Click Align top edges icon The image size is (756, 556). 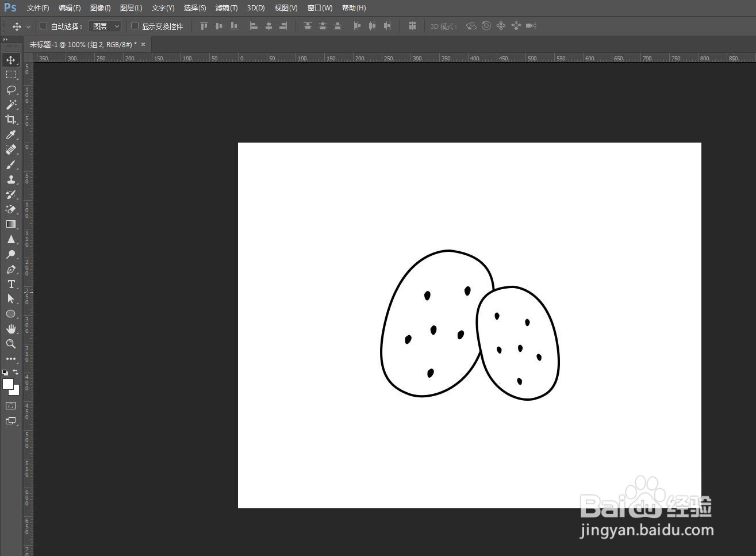coord(204,26)
